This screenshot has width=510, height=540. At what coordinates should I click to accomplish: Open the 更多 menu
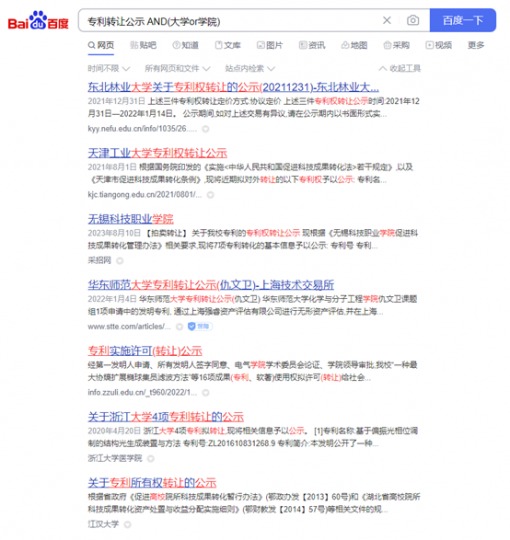(x=476, y=45)
